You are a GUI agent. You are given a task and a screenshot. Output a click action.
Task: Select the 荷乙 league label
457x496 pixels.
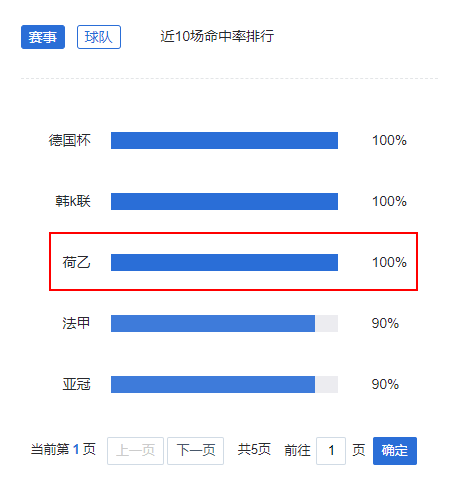76,262
